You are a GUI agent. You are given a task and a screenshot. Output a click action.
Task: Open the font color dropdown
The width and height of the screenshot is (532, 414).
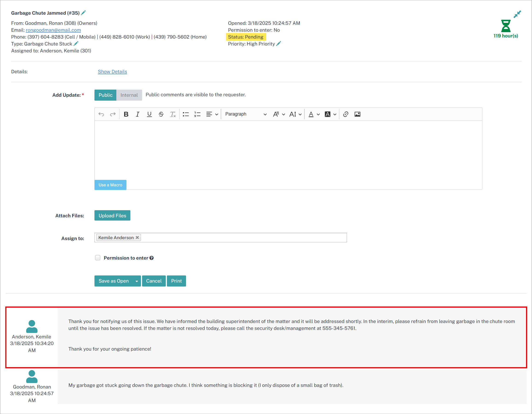tap(314, 114)
